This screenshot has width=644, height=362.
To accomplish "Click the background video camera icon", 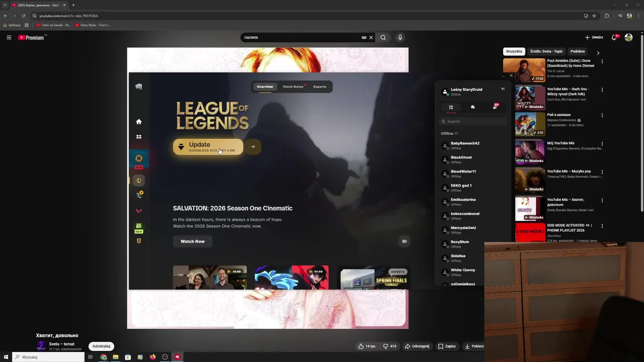I will tap(404, 241).
